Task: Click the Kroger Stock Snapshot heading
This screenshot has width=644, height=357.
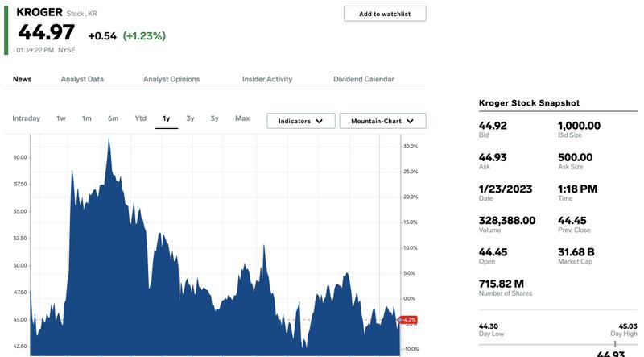Action: click(x=529, y=103)
